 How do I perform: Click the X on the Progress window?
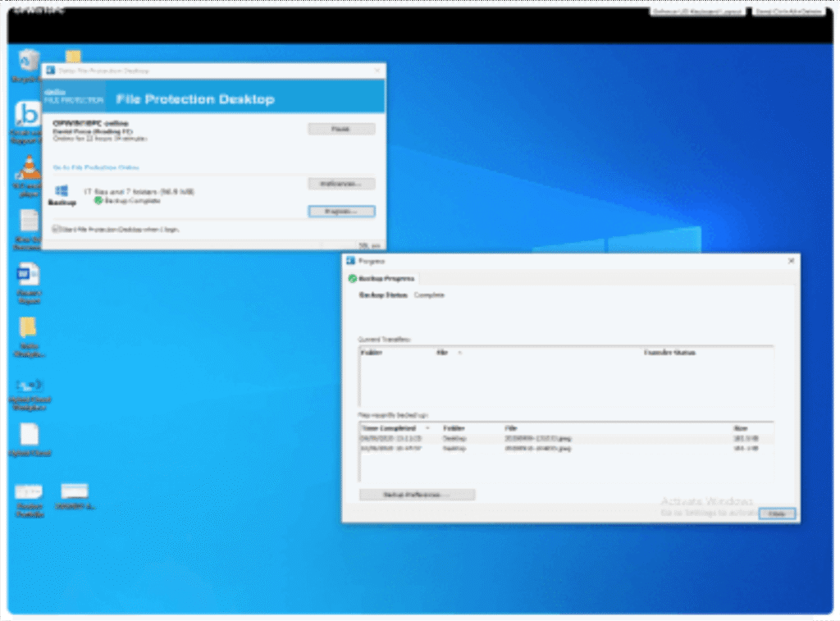tap(792, 261)
